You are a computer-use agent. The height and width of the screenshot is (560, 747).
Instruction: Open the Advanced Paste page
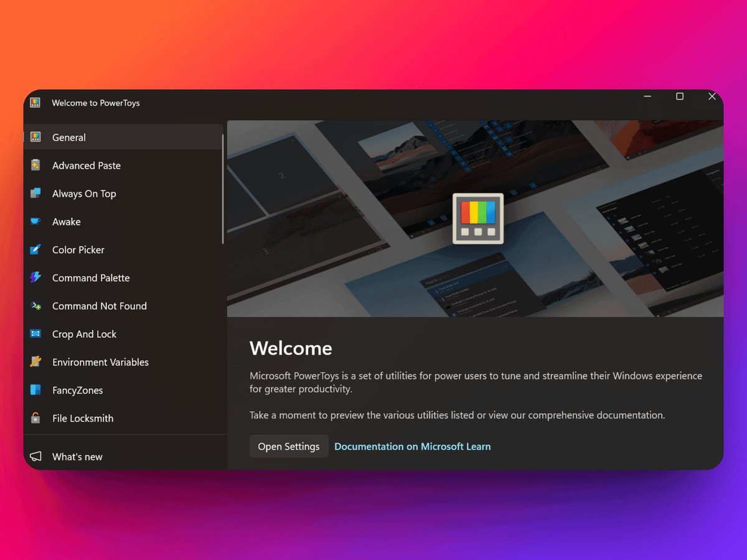(123, 166)
